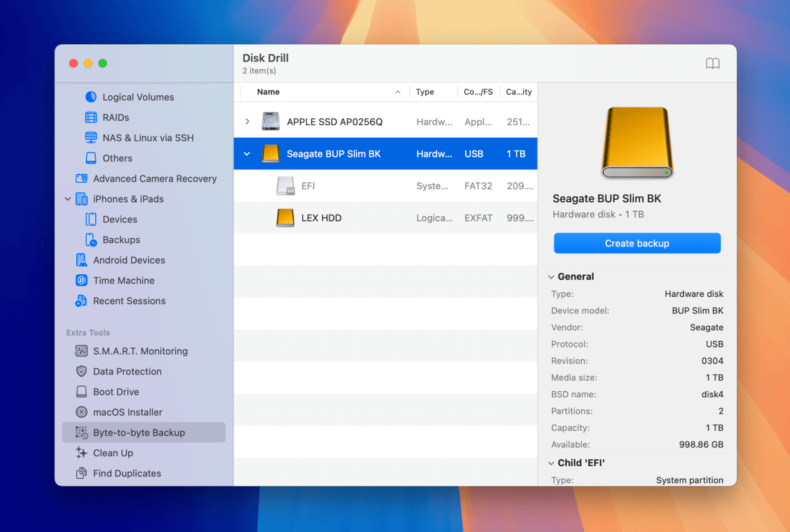Click the 998.86 GB available value
Viewport: 790px width, 532px height.
click(x=701, y=445)
